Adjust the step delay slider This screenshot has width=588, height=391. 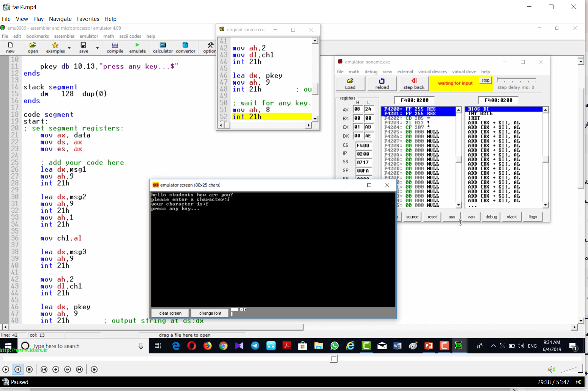[517, 80]
